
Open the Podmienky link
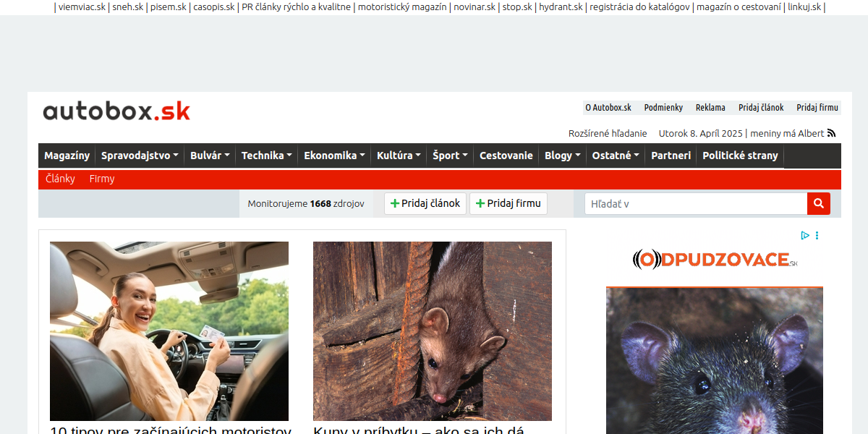tap(663, 108)
